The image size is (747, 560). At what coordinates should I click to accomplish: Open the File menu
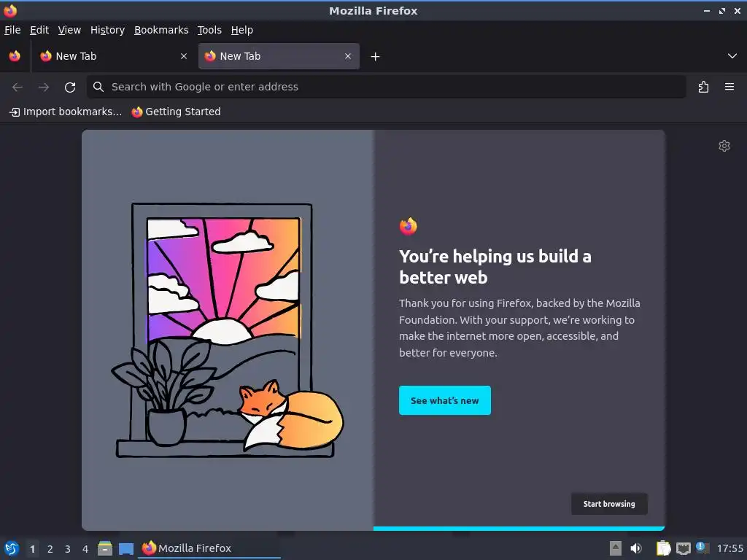pos(12,30)
